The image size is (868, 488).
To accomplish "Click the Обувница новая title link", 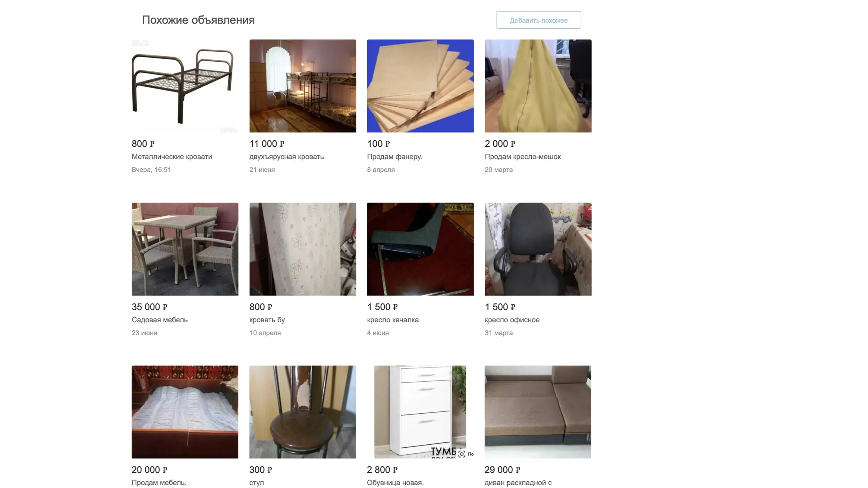I will pyautogui.click(x=395, y=483).
